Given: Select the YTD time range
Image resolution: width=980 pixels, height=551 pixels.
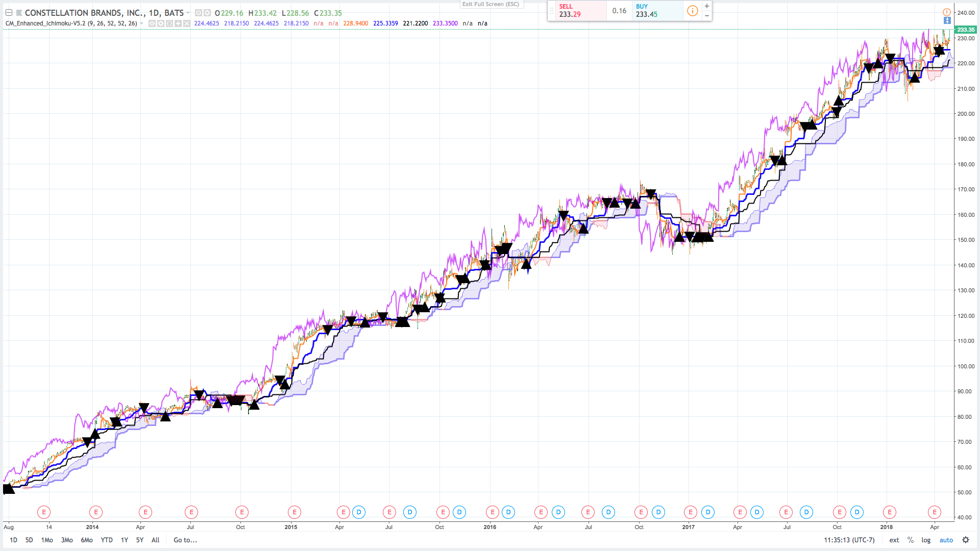Looking at the screenshot, I should coord(107,540).
